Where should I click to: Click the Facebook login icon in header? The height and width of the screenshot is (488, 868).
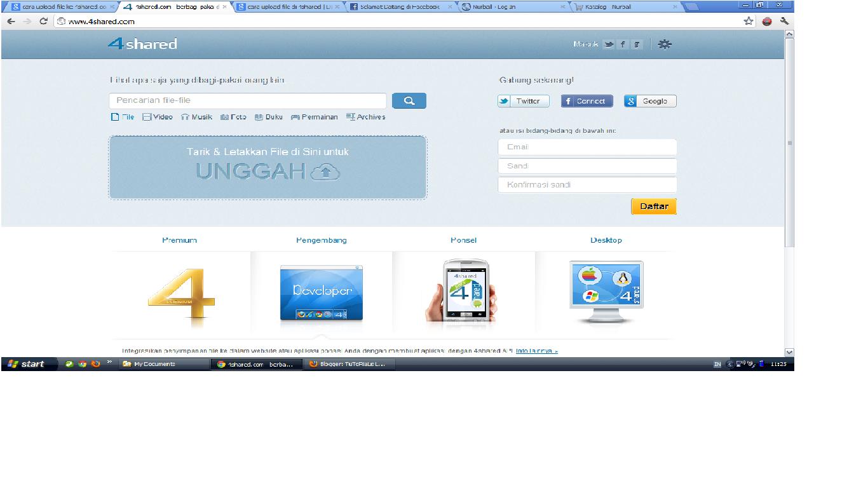click(623, 44)
